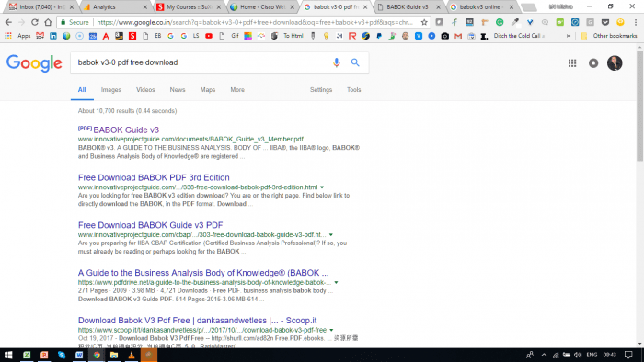Go to the browser Home icon
This screenshot has width=644, height=362.
(x=48, y=22)
